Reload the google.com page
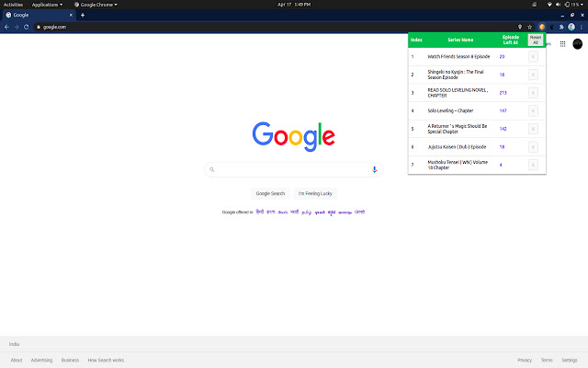Viewport: 588px width, 368px height. click(27, 27)
